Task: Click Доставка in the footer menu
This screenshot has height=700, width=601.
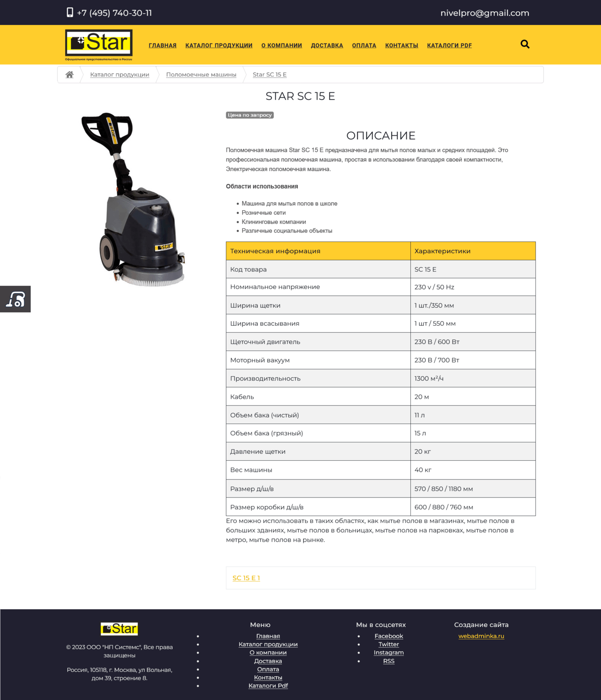Action: pyautogui.click(x=268, y=661)
